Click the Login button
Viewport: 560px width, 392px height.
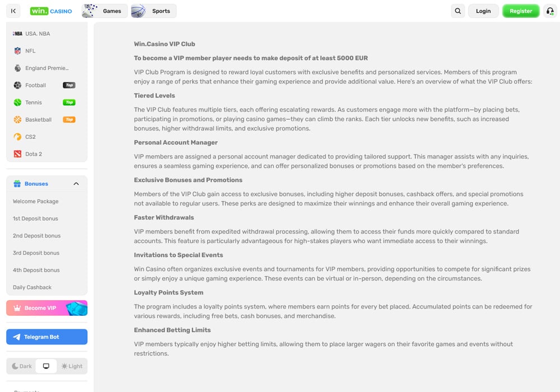click(483, 11)
